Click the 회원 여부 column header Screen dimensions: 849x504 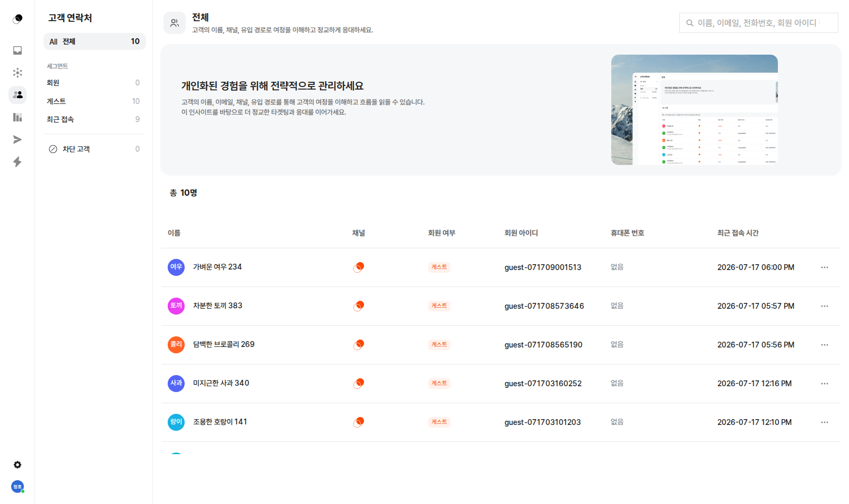(441, 233)
